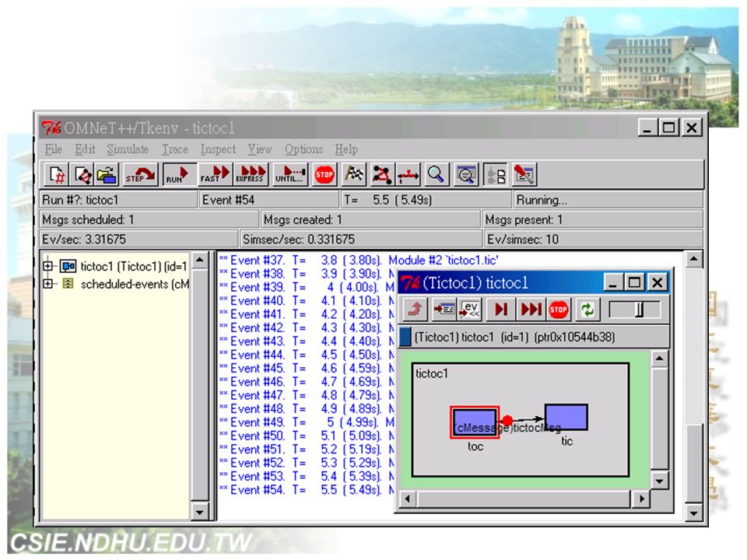Viewport: 747px width, 560px height.
Task: Click the 'Running...' status field
Action: [x=608, y=200]
